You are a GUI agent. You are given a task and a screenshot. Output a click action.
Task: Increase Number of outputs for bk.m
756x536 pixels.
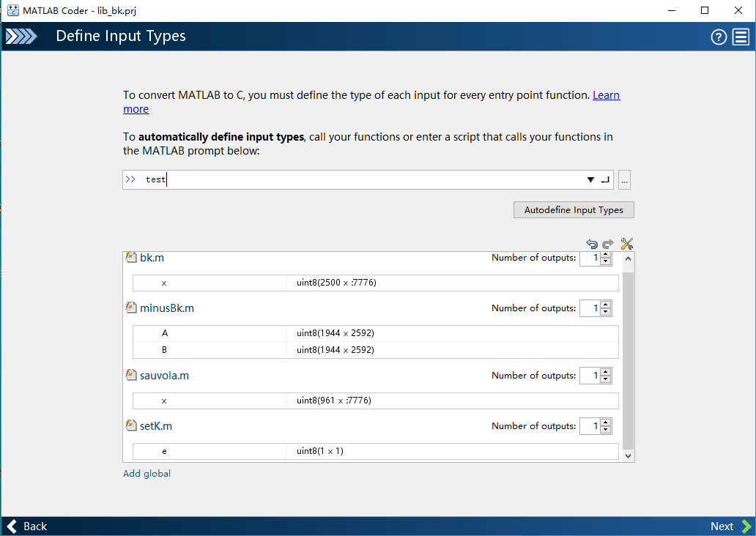click(607, 254)
